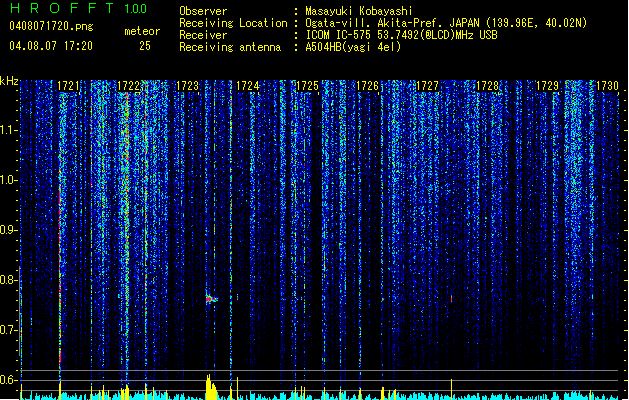Click the tall yellow power peak after 1723
Screen dimensions: 629x400
pyautogui.click(x=211, y=387)
